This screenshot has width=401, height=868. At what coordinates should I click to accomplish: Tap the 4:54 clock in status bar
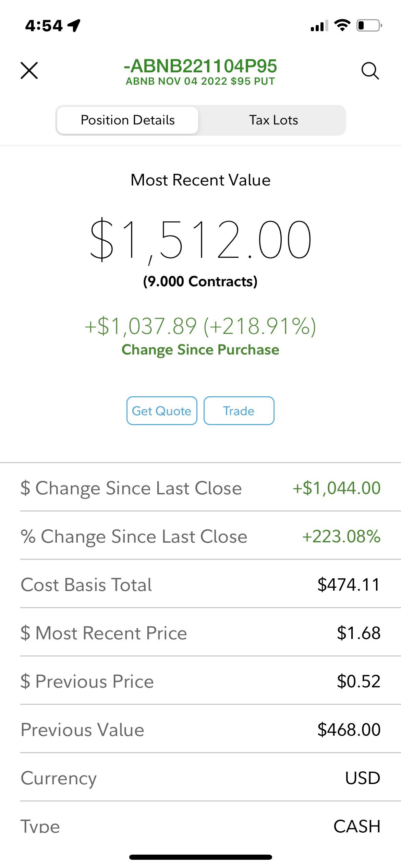coord(44,26)
